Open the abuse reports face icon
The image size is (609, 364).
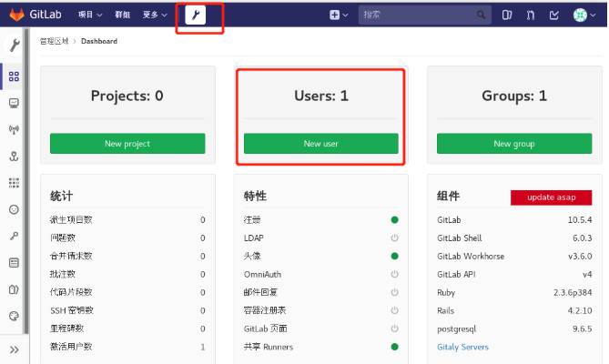(14, 209)
